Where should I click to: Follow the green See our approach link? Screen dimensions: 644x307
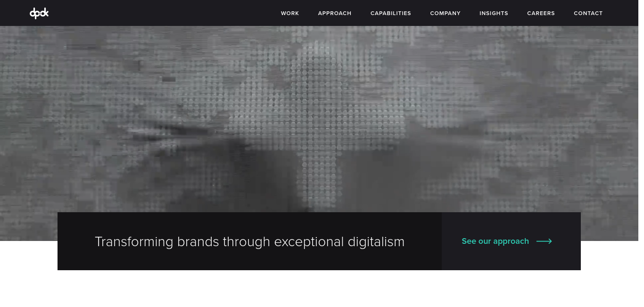tap(495, 241)
